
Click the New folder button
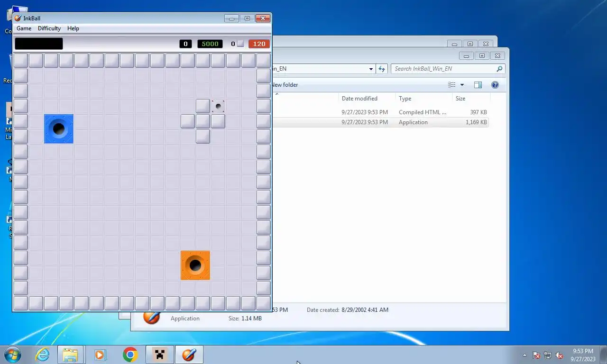click(285, 85)
